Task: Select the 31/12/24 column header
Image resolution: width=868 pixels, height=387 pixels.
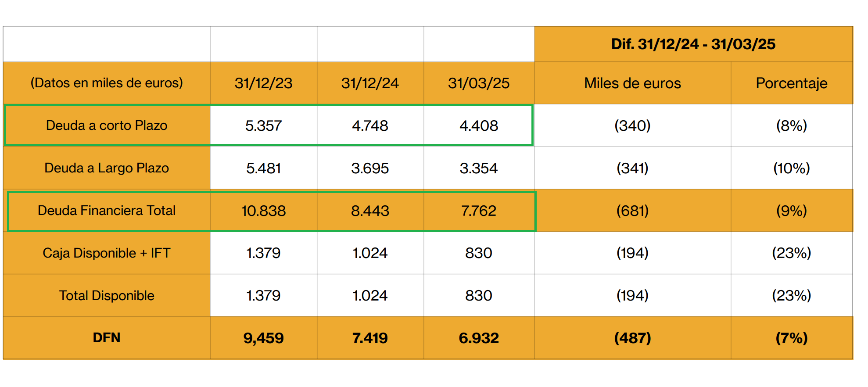Action: point(370,83)
